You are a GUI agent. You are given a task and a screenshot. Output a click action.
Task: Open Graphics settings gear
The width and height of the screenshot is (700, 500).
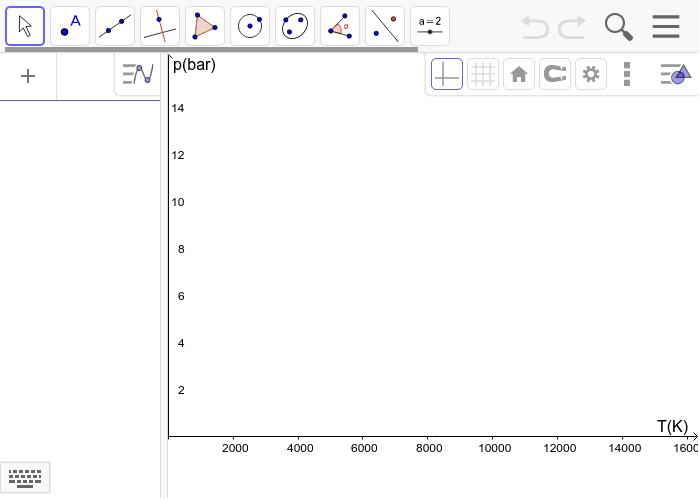[591, 74]
